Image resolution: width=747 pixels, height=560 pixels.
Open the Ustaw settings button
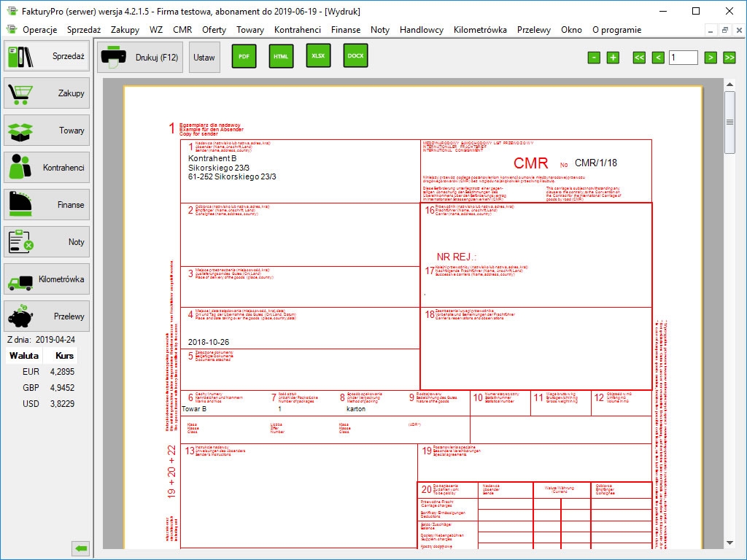click(x=204, y=57)
